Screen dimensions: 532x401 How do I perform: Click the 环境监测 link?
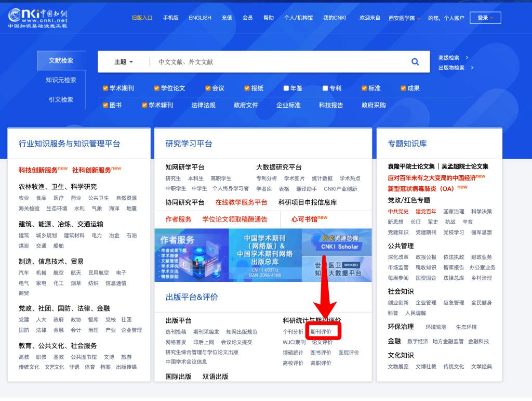436,327
